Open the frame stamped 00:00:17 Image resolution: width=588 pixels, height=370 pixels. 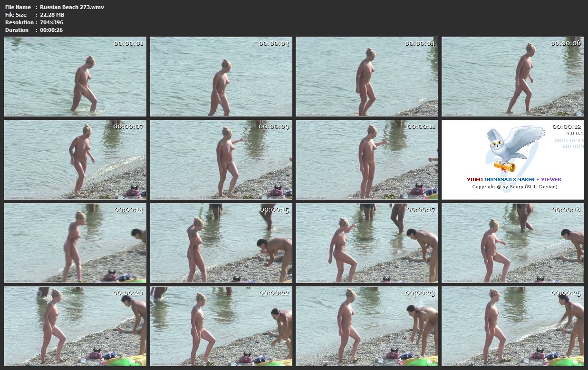tap(367, 243)
